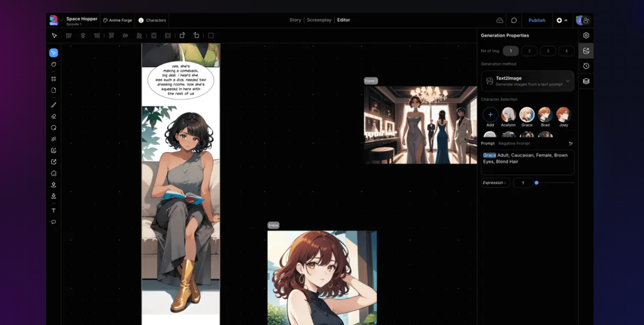
Task: Pick the Speech bubble tool
Action: click(54, 222)
